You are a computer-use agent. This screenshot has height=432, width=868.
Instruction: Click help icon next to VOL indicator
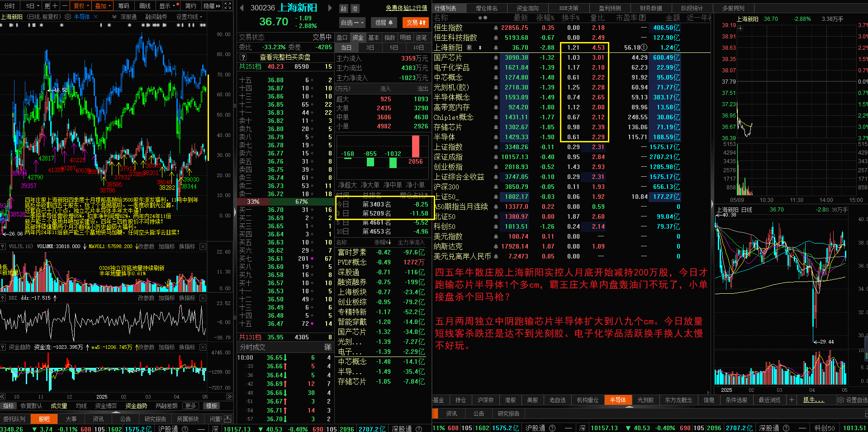[4, 246]
